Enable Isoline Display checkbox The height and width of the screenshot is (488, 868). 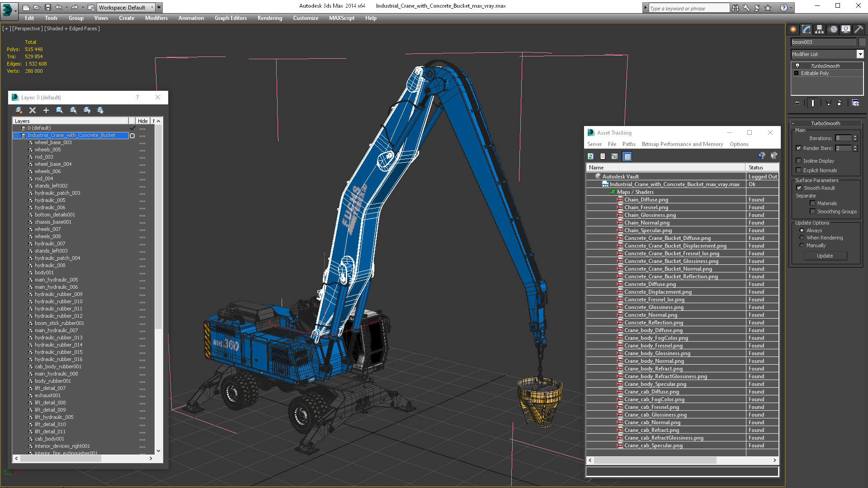pyautogui.click(x=798, y=161)
